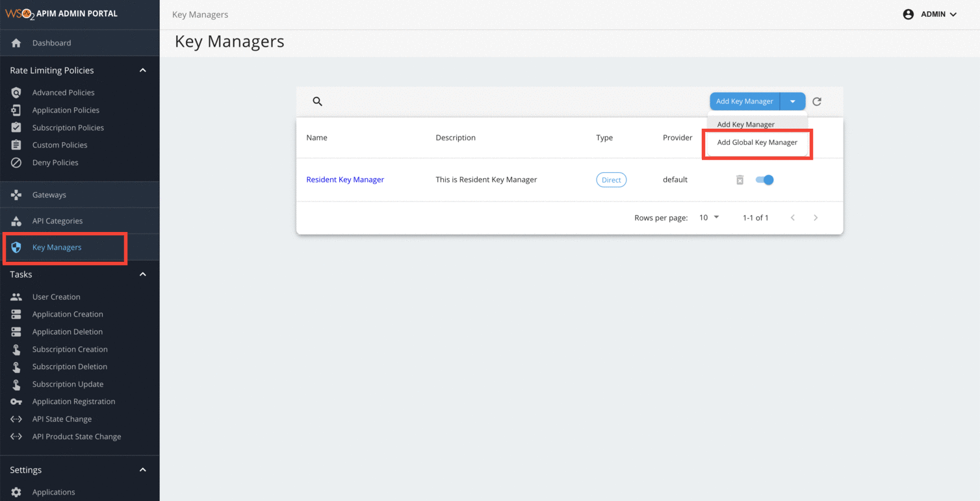Disable the Resident Key Manager toggle switch
Screen dimensions: 980x501
click(765, 179)
